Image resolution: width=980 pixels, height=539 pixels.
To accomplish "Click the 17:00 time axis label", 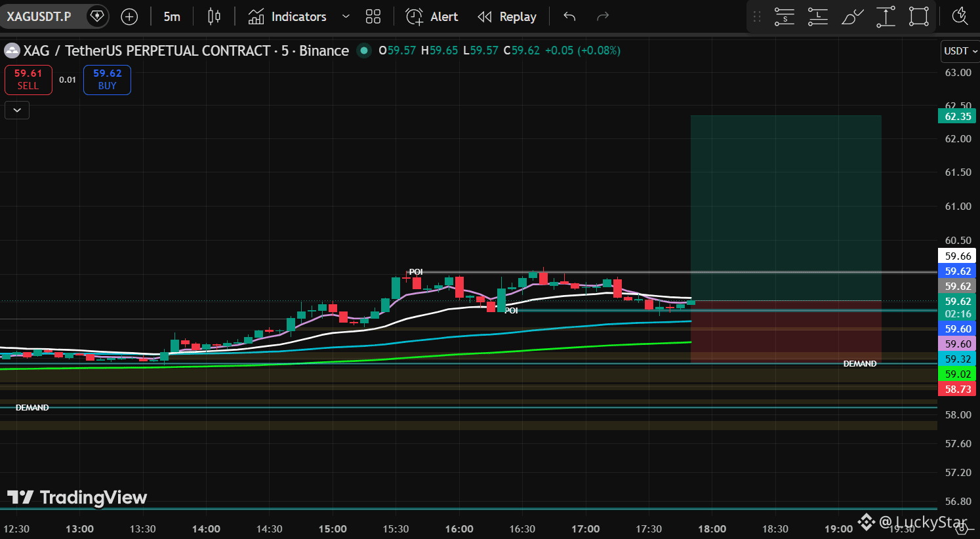I will pyautogui.click(x=586, y=529).
